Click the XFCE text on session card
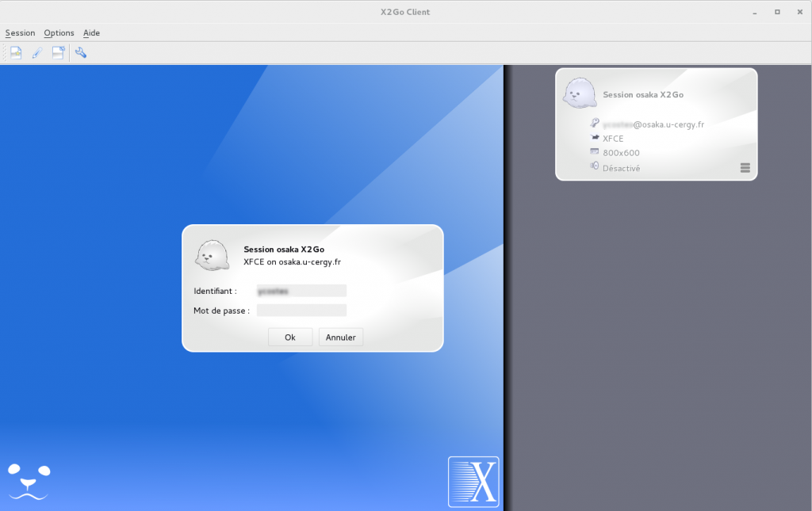Viewport: 812px width, 511px height. [x=613, y=139]
